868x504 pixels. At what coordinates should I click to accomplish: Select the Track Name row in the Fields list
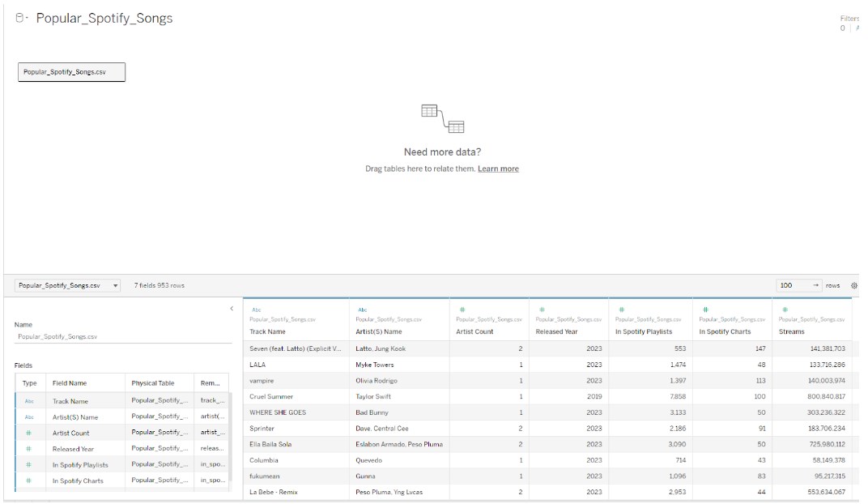(81, 400)
